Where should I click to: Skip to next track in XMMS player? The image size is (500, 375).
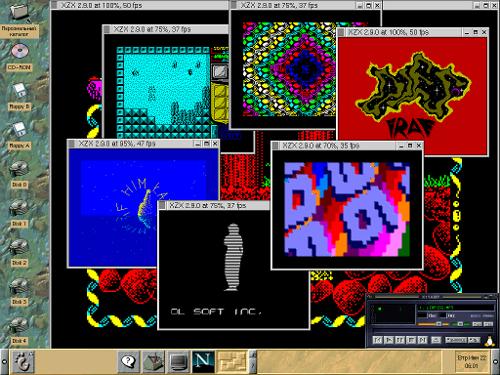422,340
